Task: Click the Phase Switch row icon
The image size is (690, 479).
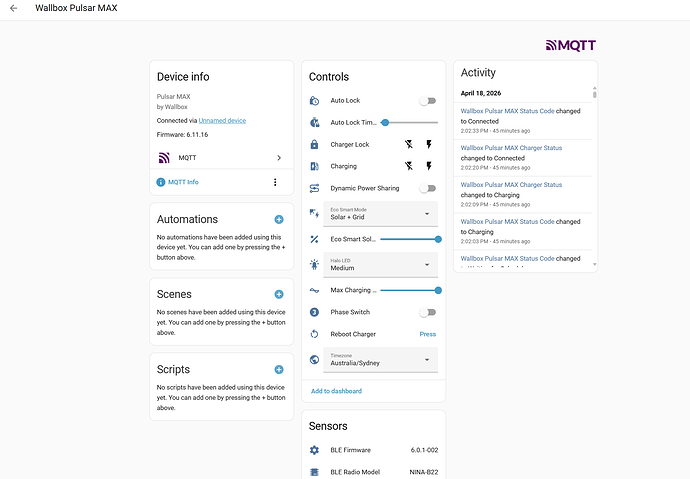Action: 314,312
